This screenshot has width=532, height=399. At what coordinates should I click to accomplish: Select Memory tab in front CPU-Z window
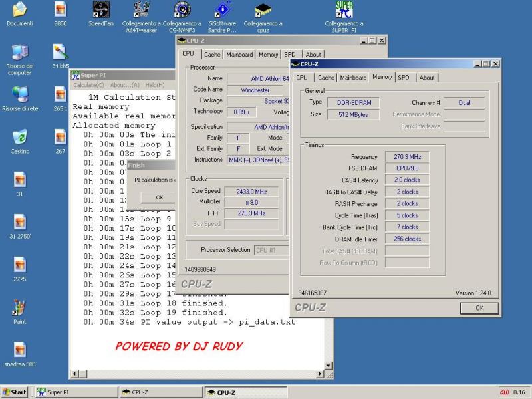pos(382,77)
